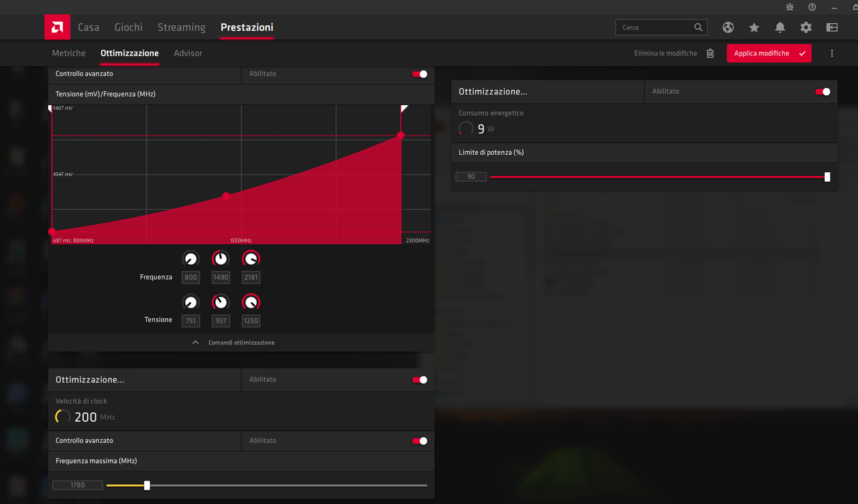Screen dimensions: 858x504
Task: Open the Casa tab
Action: [x=88, y=27]
